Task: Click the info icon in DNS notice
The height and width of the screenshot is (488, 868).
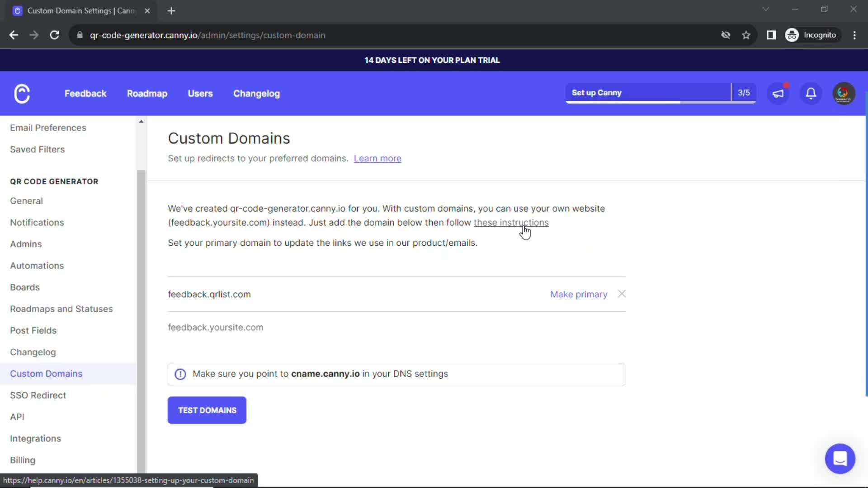Action: (180, 374)
